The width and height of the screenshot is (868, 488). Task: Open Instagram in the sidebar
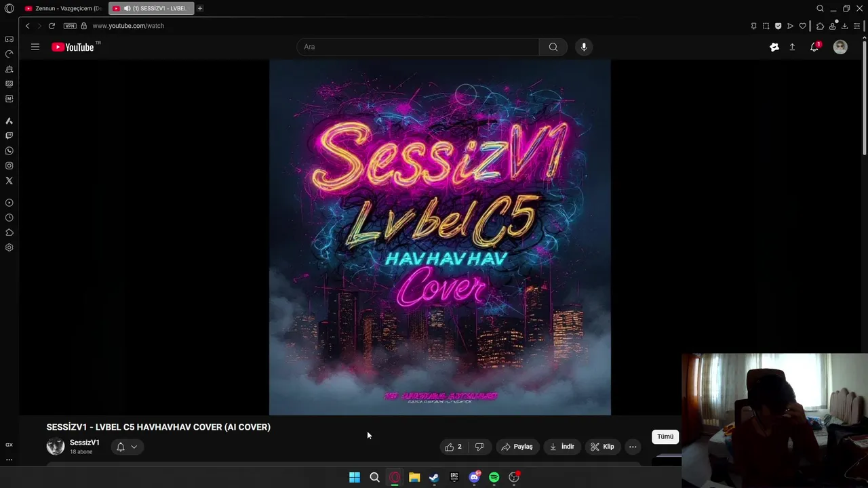(x=9, y=165)
